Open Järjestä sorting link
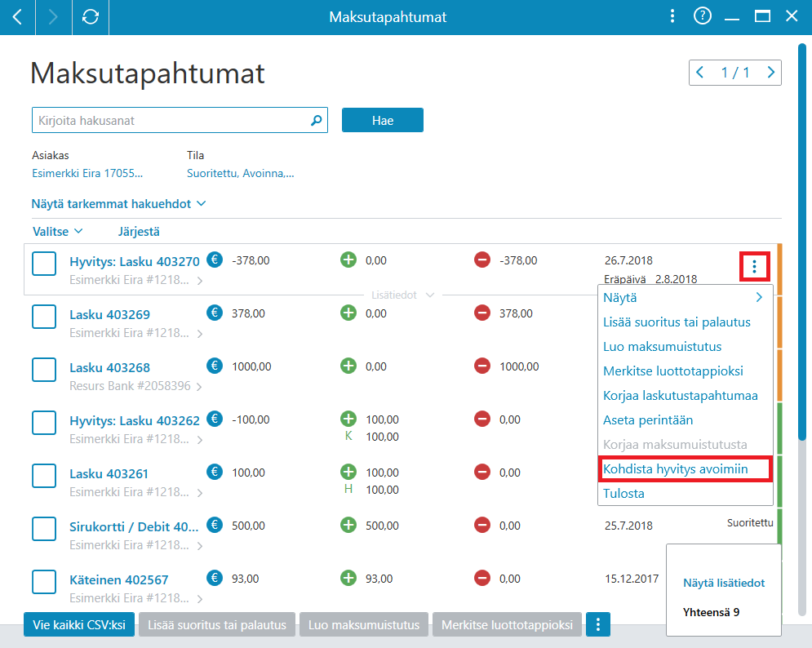This screenshot has width=812, height=648. pyautogui.click(x=139, y=232)
